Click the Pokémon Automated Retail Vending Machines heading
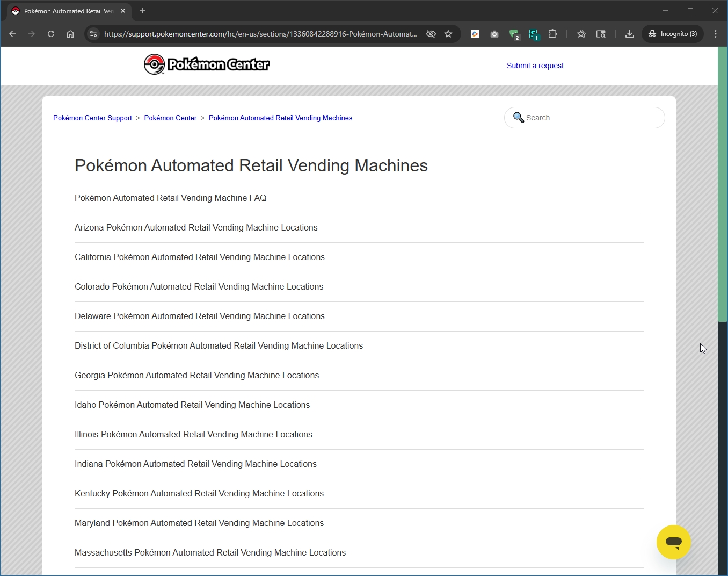Screen dimensions: 728x576 (x=251, y=165)
